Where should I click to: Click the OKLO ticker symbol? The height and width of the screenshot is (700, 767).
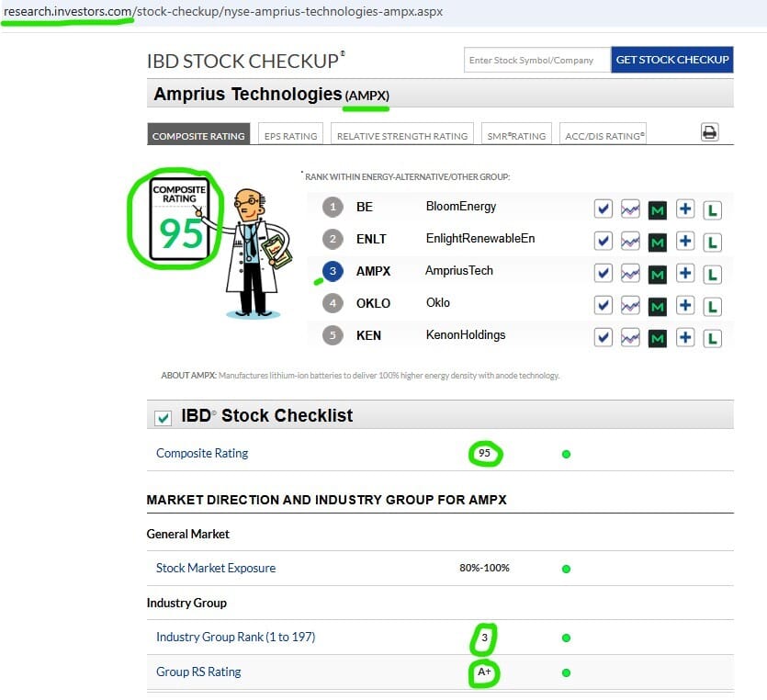[373, 303]
